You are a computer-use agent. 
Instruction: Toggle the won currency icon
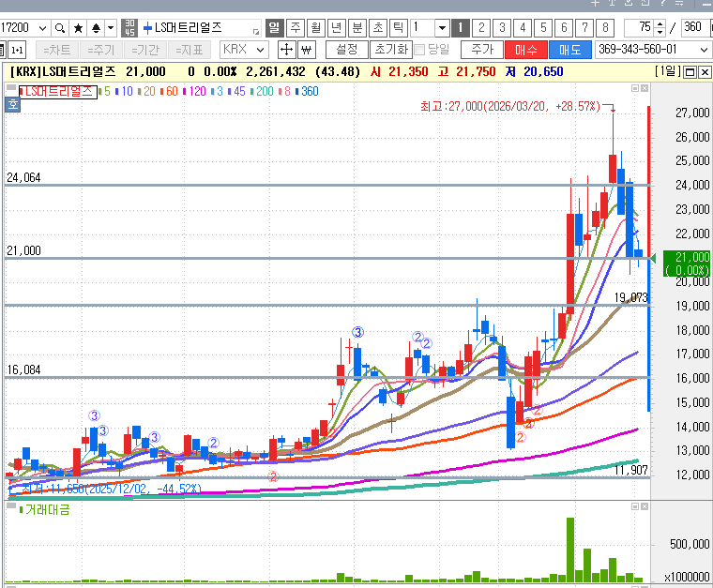[307, 50]
